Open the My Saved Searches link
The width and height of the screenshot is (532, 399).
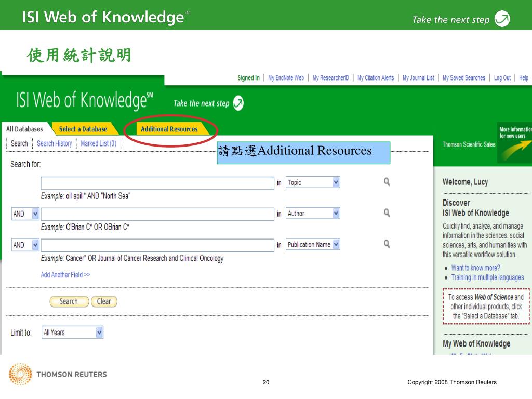pos(464,78)
